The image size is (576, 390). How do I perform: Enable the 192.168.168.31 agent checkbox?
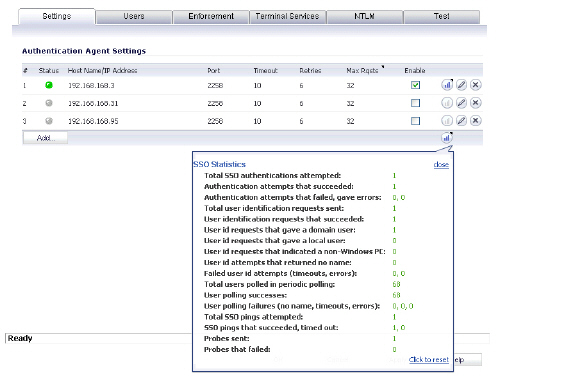tap(415, 103)
